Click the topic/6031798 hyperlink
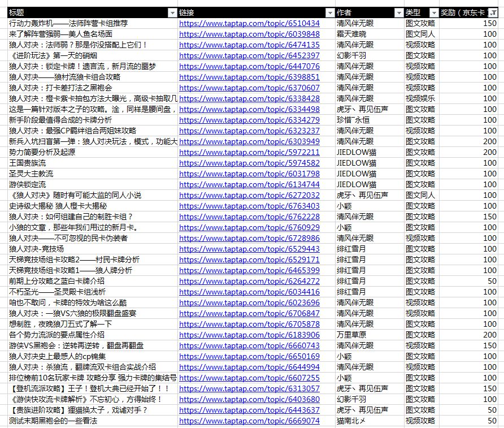Image resolution: width=504 pixels, height=428 pixels. pyautogui.click(x=249, y=174)
